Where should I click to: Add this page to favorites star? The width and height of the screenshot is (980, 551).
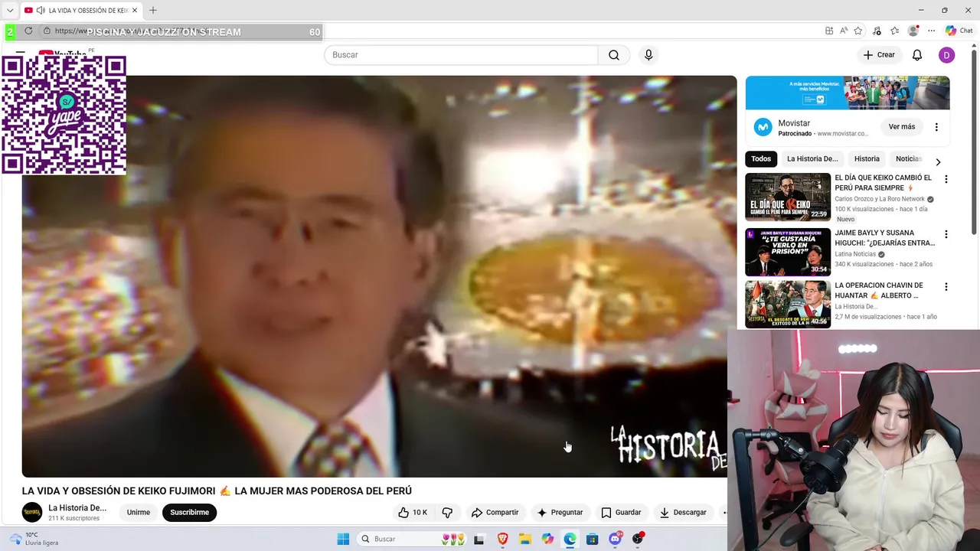[858, 31]
